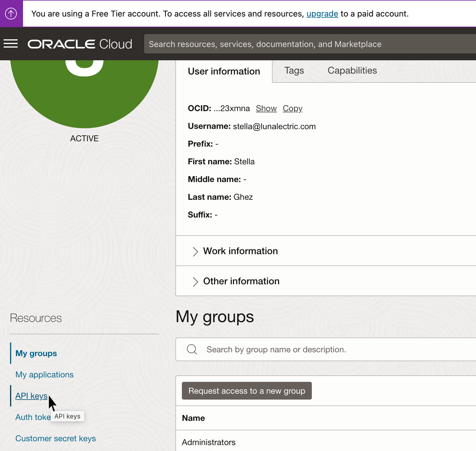Open the hamburger navigation menu
The height and width of the screenshot is (451, 476).
(11, 44)
